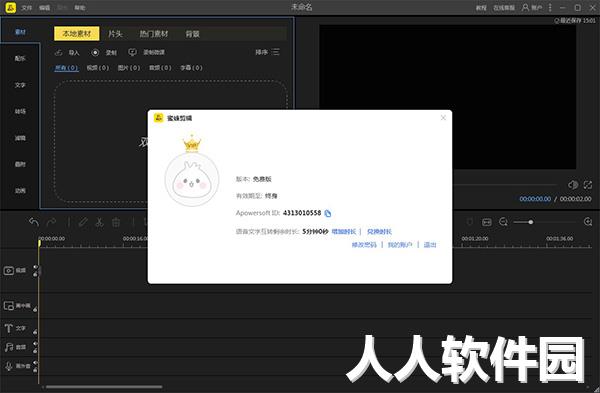Open the vertical three-dot more menu
This screenshot has width=600, height=393.
pyautogui.click(x=550, y=8)
